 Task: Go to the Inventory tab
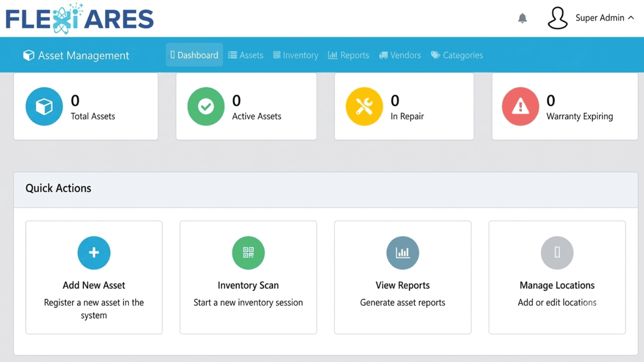295,55
